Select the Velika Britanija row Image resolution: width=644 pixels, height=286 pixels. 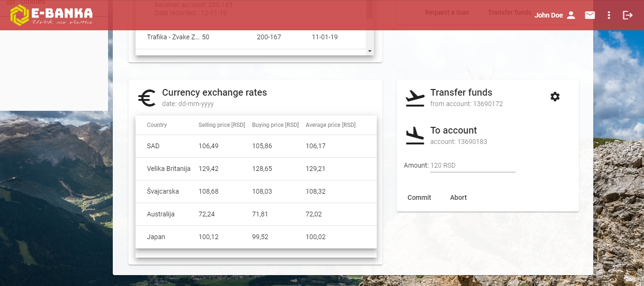click(256, 169)
